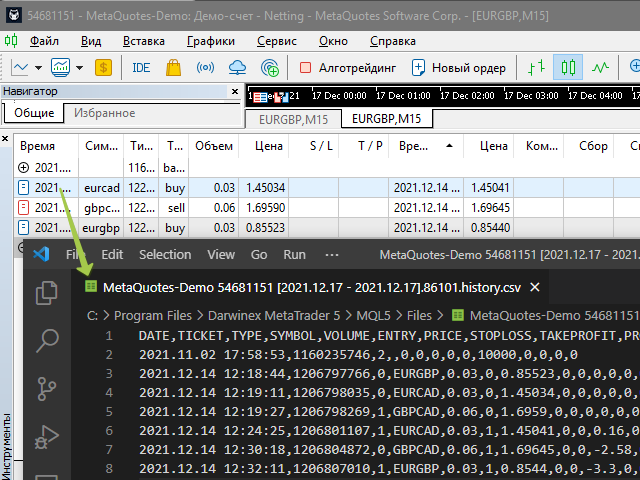
Task: Expand the line chart dropdown arrow
Action: (x=38, y=68)
